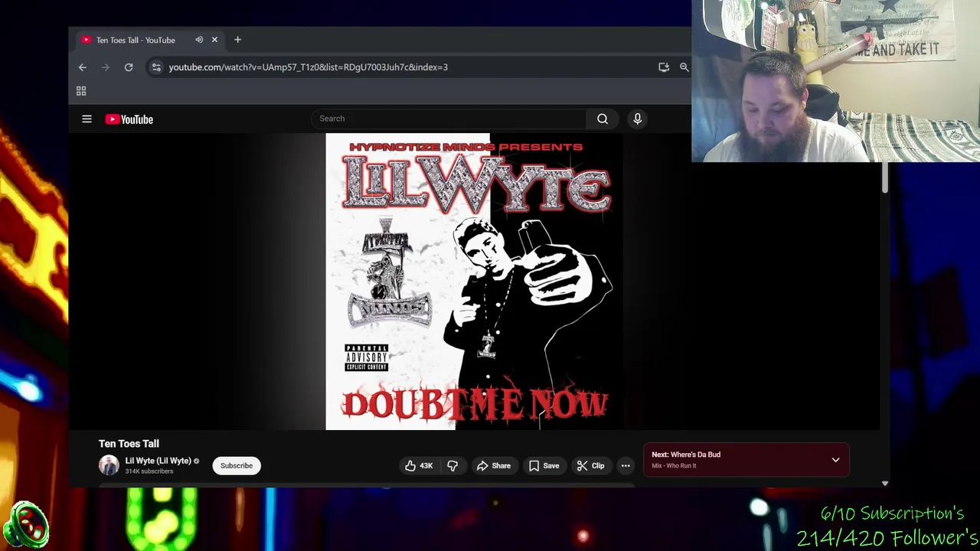Click the forward navigation arrow

[x=106, y=67]
